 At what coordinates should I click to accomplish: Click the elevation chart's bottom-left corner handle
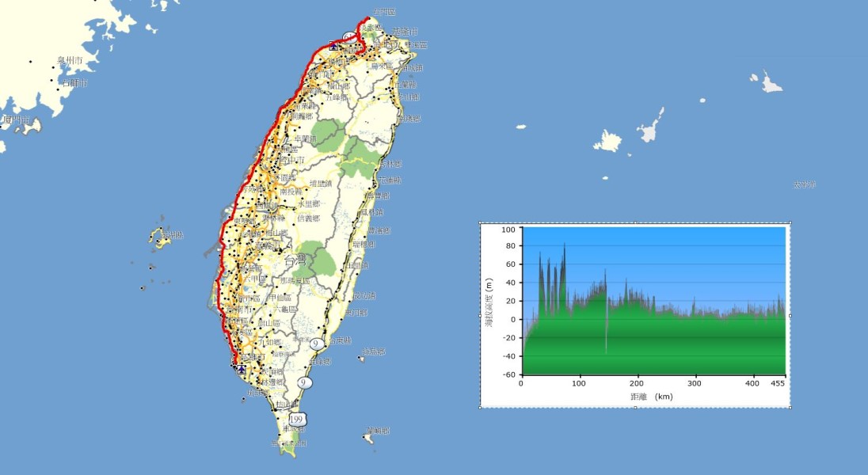[481, 407]
